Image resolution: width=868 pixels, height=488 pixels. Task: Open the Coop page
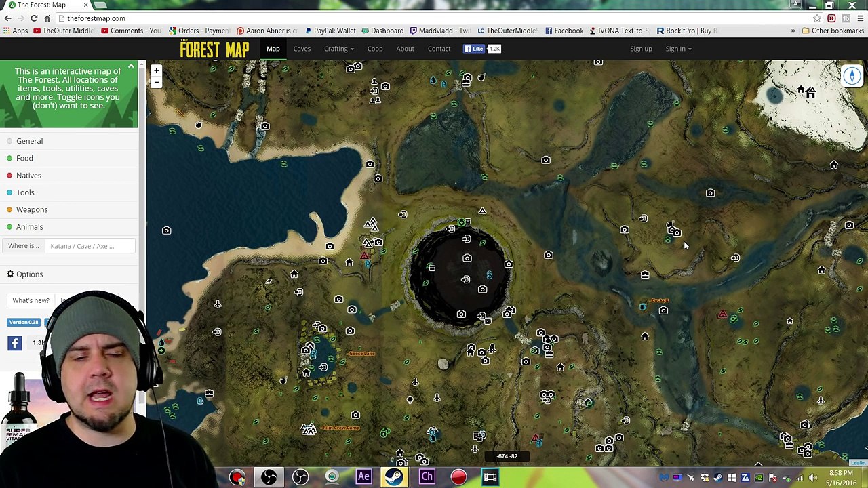click(375, 49)
